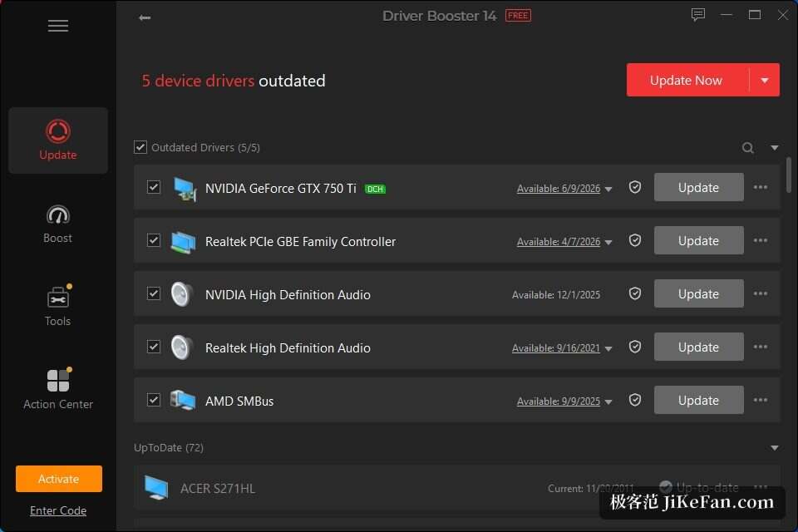
Task: Open the Action Center section
Action: (x=58, y=389)
